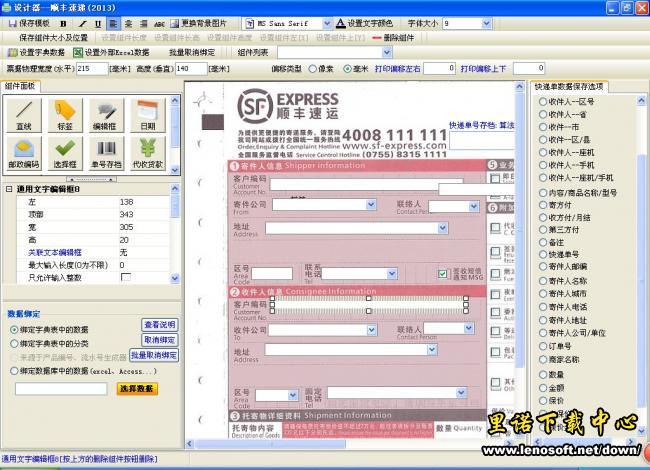Select 收件人--手机 save option
This screenshot has width=650, height=470.
(543, 165)
